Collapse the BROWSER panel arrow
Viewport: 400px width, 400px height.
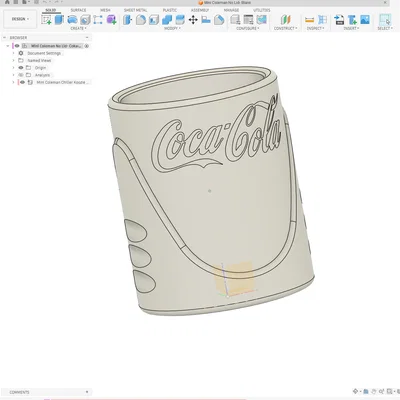tap(5, 38)
